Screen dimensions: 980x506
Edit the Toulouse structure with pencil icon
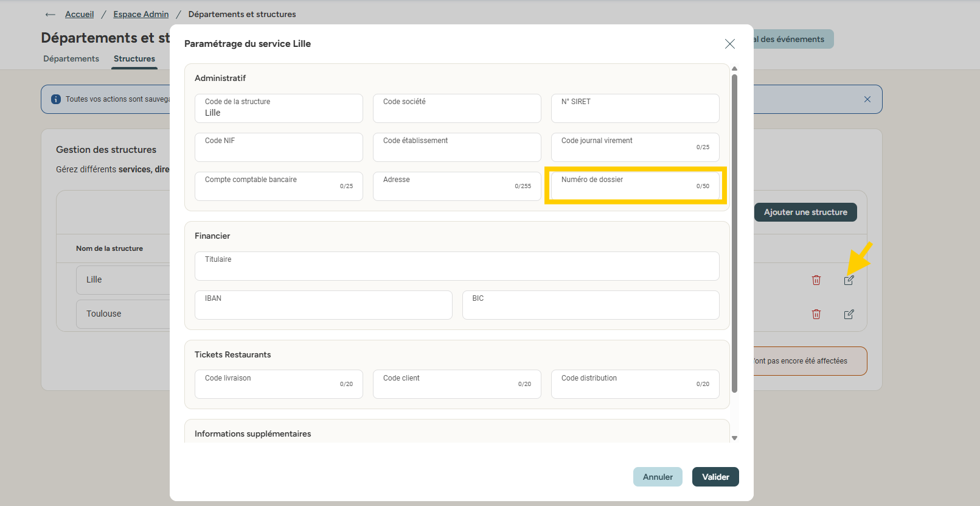(x=849, y=314)
